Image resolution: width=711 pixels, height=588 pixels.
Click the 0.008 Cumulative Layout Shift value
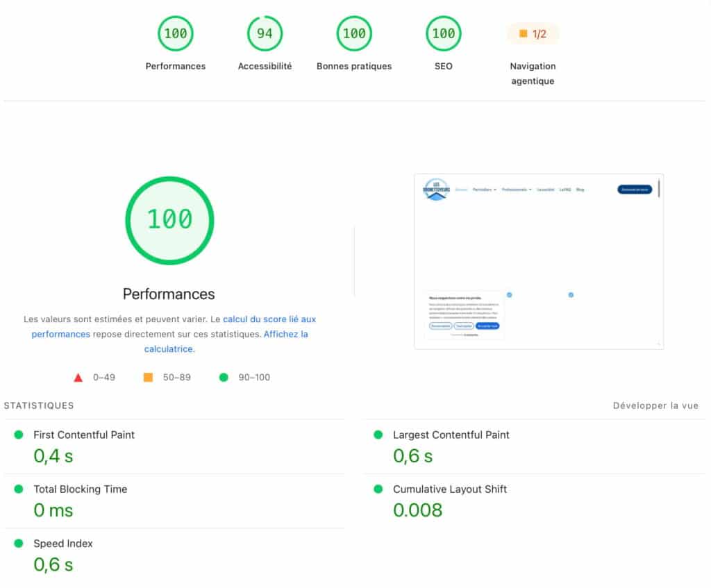417,510
